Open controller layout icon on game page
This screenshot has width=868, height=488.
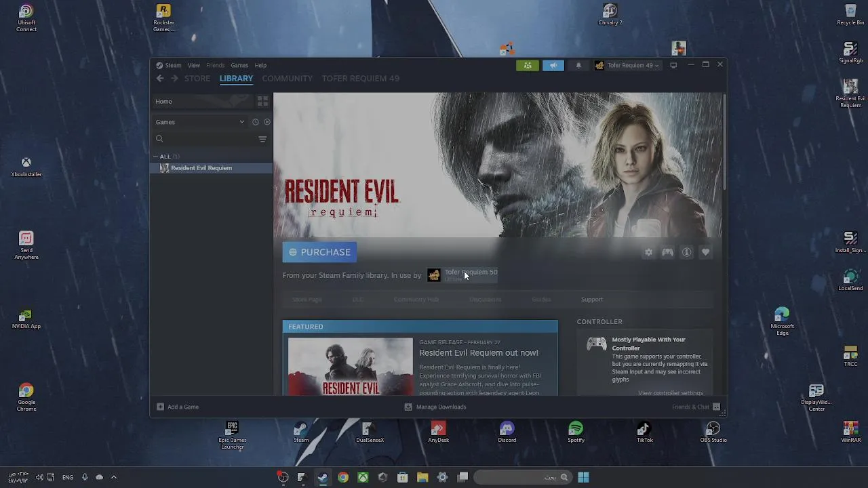coord(667,252)
